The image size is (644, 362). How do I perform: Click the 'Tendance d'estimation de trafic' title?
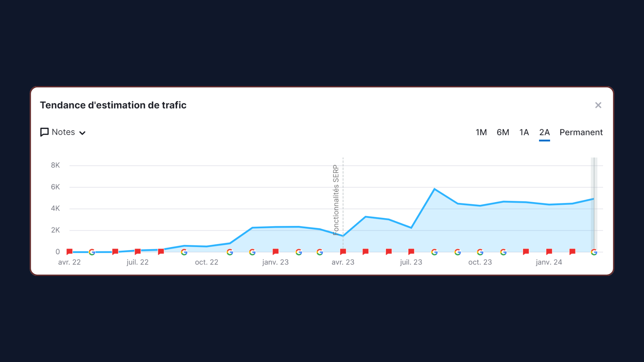(x=113, y=105)
